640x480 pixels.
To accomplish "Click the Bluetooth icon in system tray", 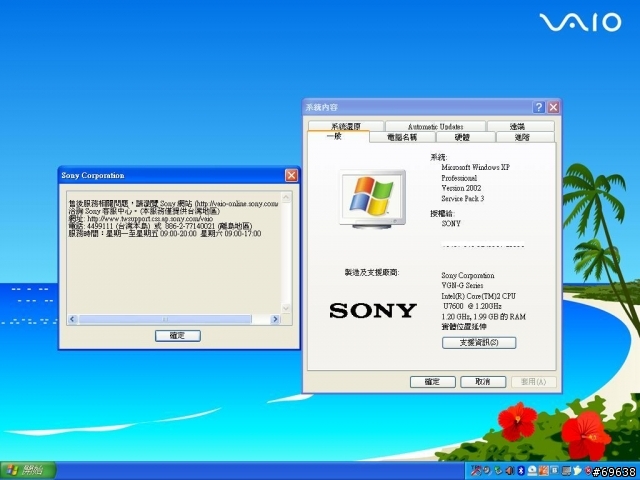I will [x=521, y=471].
